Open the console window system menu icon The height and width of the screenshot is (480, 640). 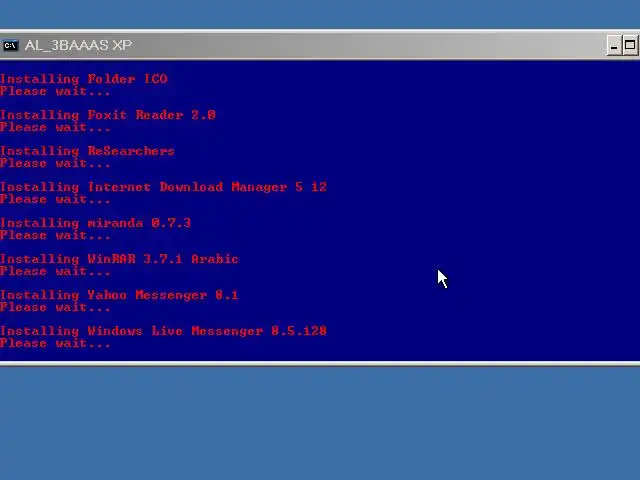pos(10,45)
